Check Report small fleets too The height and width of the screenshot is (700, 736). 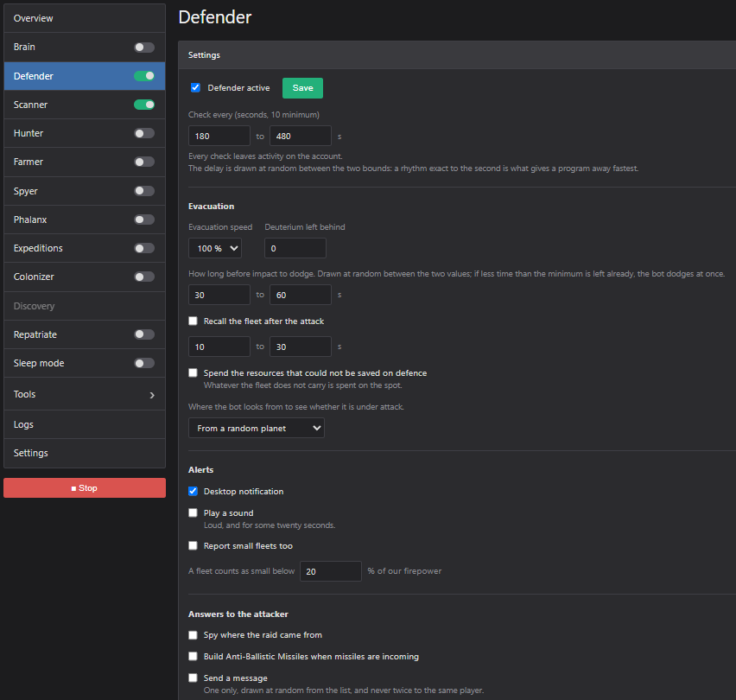(x=193, y=545)
